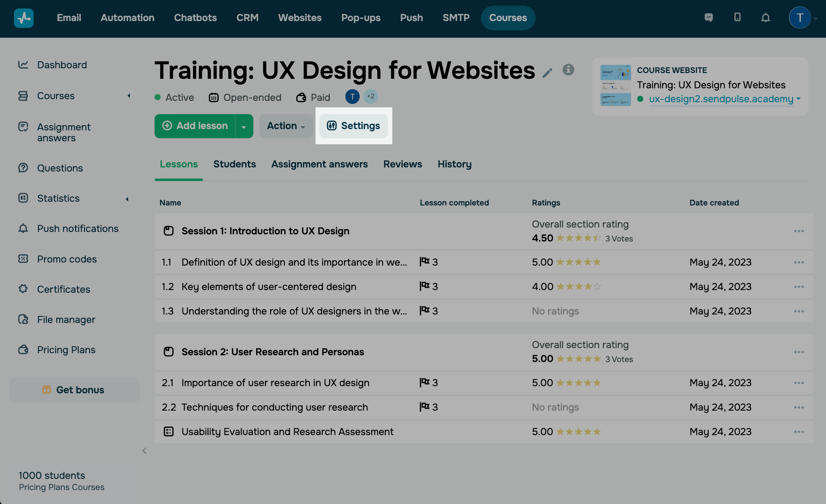Click the Settings button
Screen dimensions: 826x504
[x=354, y=126]
